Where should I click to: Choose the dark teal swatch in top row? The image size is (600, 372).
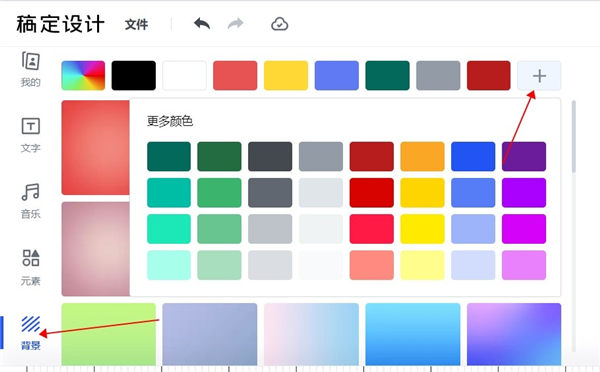tap(387, 75)
